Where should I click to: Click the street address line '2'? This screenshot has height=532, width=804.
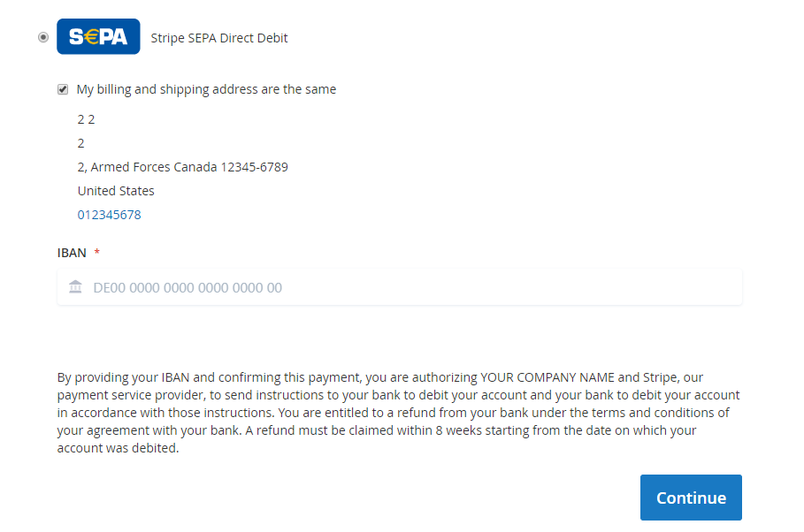click(81, 143)
